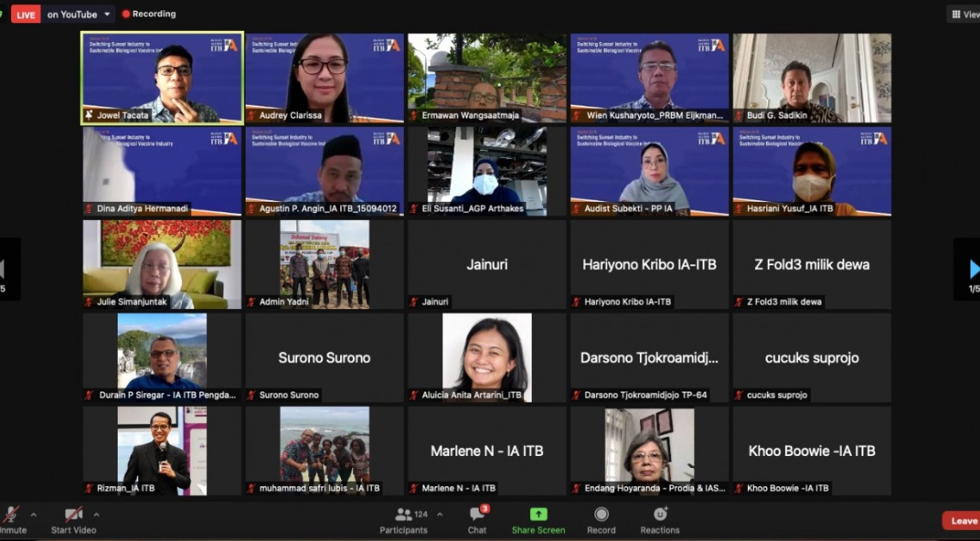This screenshot has width=980, height=541.
Task: Select Aluicia Anita Artarini's video tile
Action: coord(487,357)
